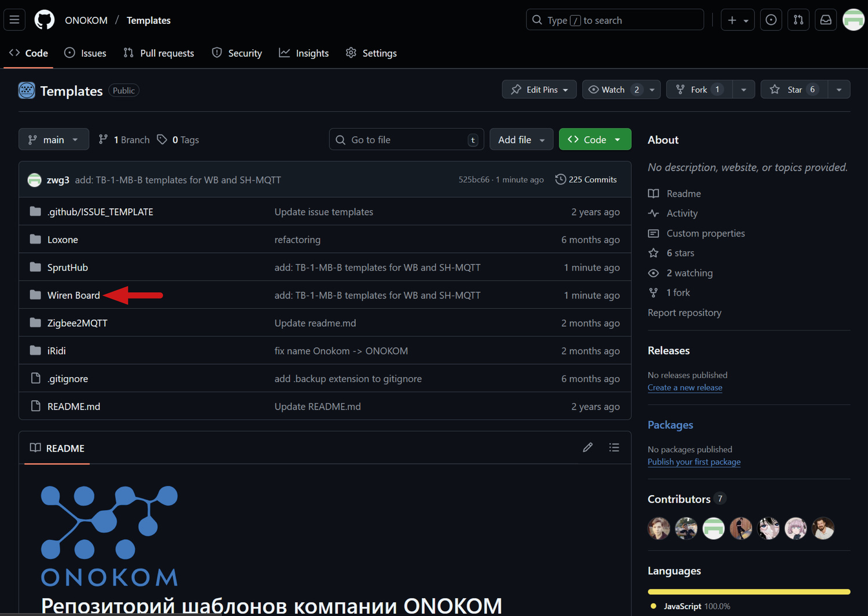
Task: Click the yellow JavaScript language bar
Action: coord(749,592)
